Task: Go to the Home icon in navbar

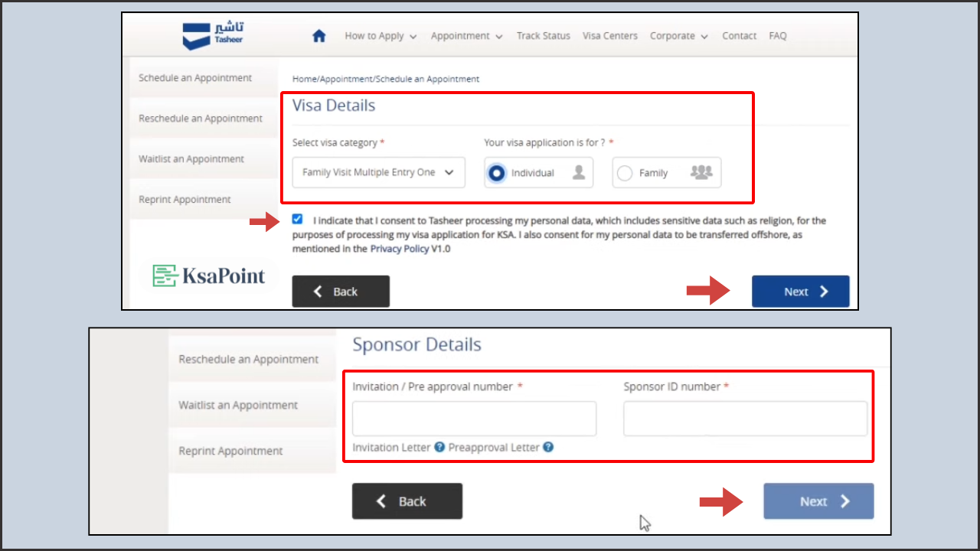Action: pos(319,36)
